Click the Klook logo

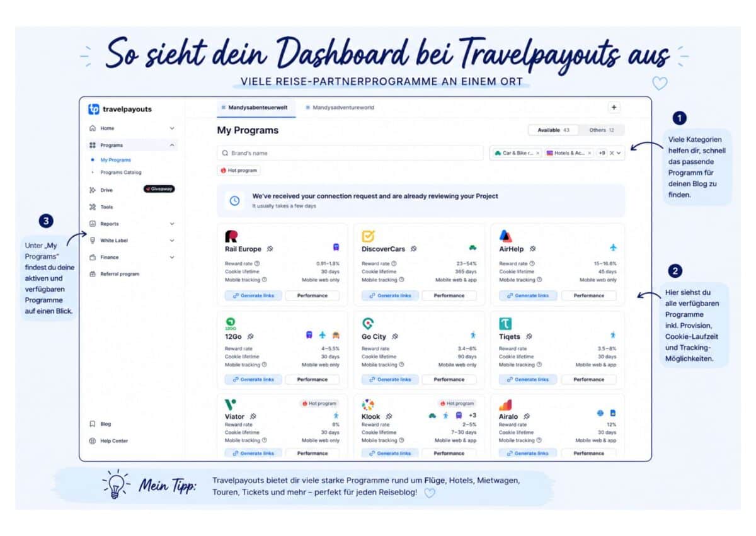point(368,404)
